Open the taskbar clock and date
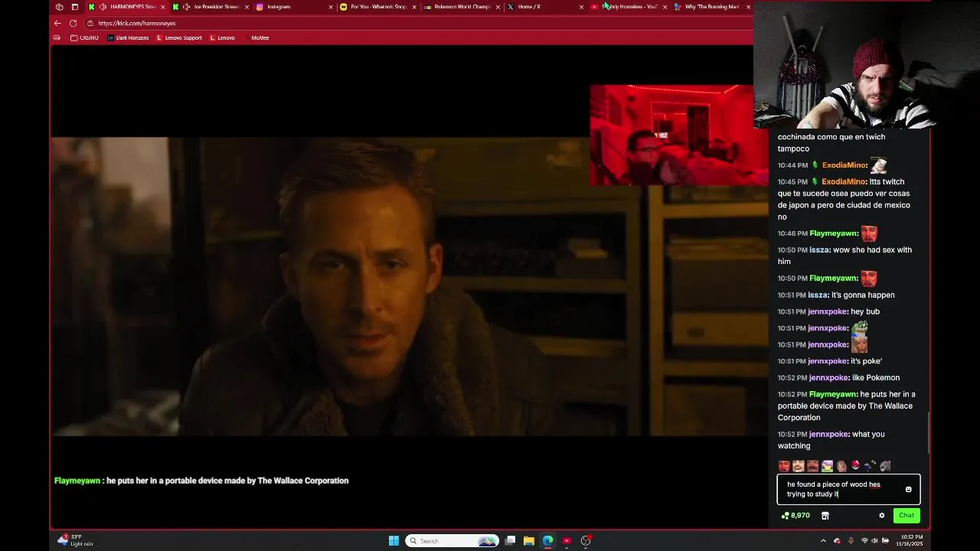The image size is (980, 551). point(909,541)
